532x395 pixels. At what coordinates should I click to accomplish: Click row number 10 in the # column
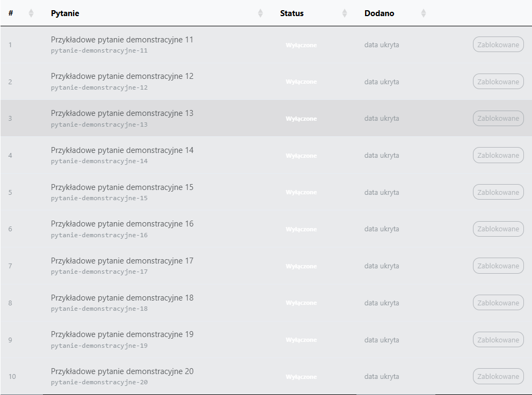click(x=12, y=376)
